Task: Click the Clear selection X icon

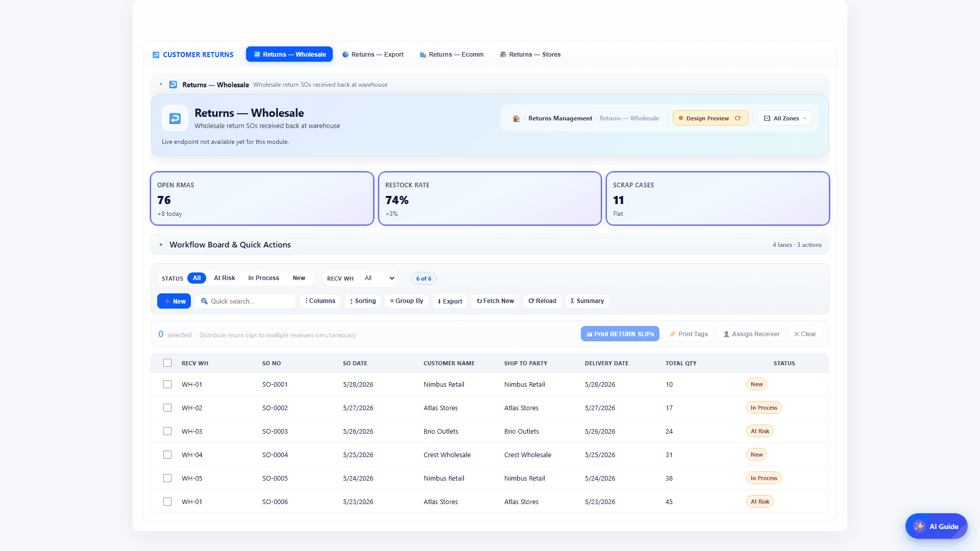Action: [796, 334]
